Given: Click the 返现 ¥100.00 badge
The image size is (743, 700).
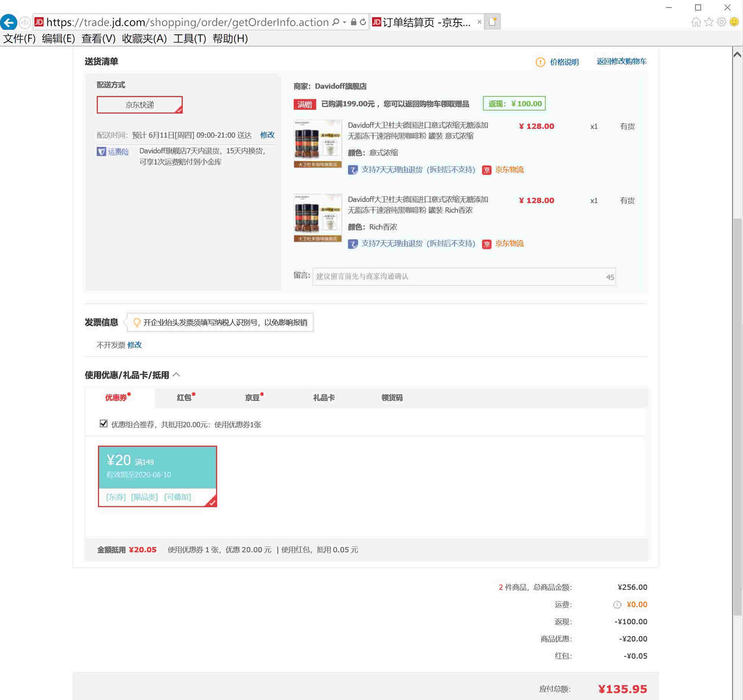Looking at the screenshot, I should (x=514, y=103).
